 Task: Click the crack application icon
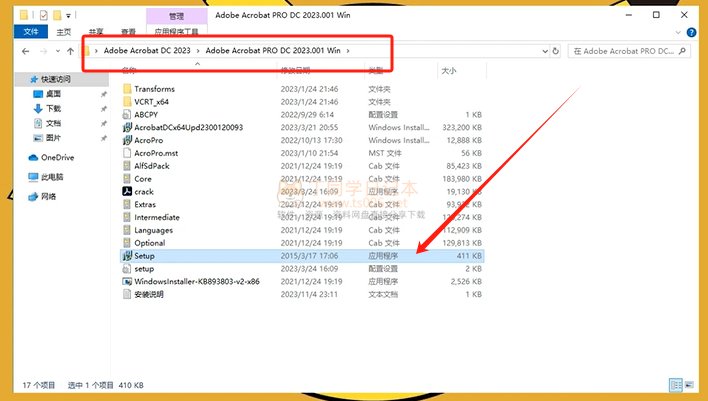click(x=126, y=192)
